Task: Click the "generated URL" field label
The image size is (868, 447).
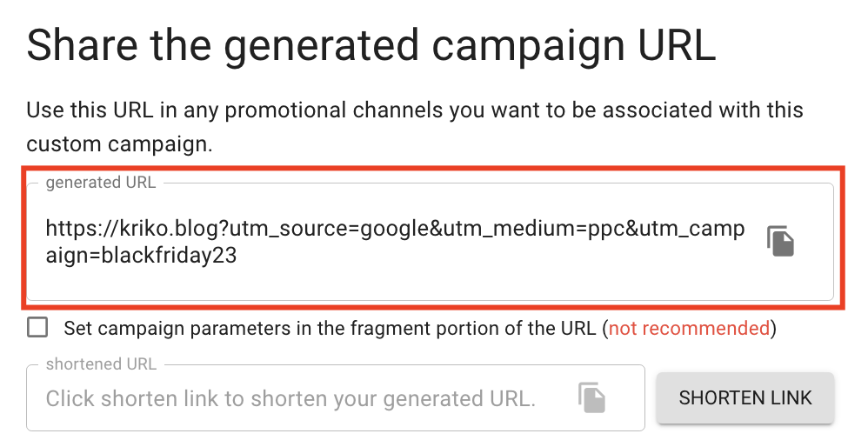Action: point(101,183)
